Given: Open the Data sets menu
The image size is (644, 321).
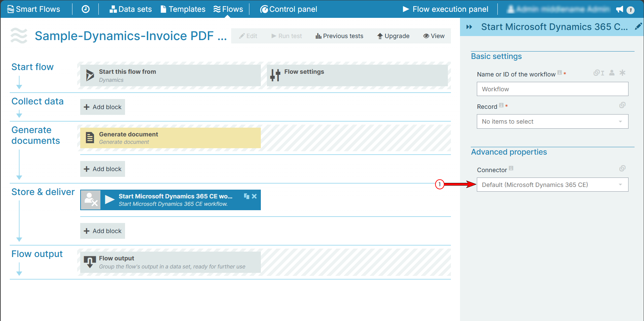Looking at the screenshot, I should 130,9.
